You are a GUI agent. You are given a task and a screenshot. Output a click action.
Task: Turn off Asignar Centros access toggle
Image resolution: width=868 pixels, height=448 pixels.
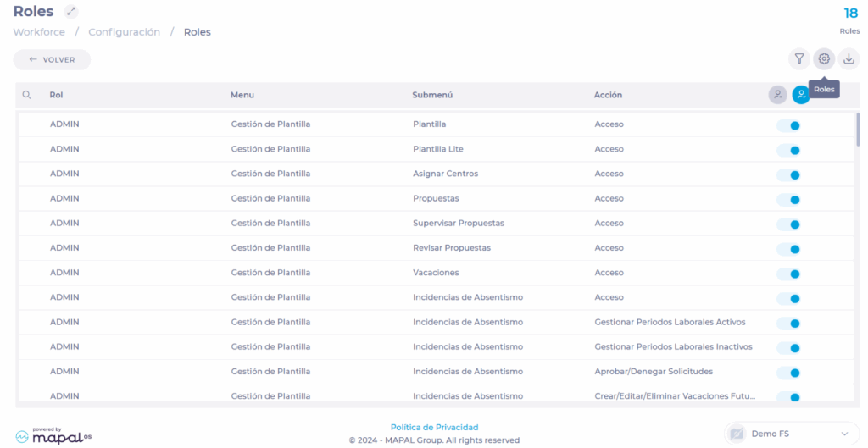(x=788, y=174)
